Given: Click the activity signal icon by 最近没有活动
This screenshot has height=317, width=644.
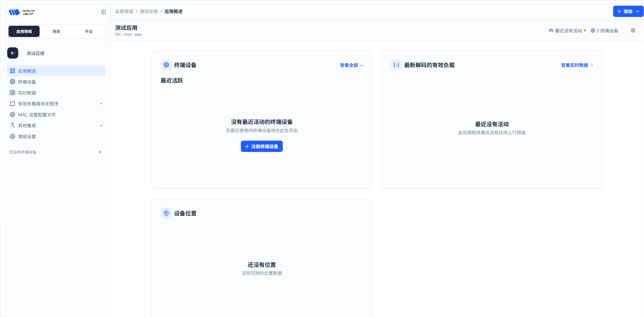Looking at the screenshot, I should tap(551, 31).
